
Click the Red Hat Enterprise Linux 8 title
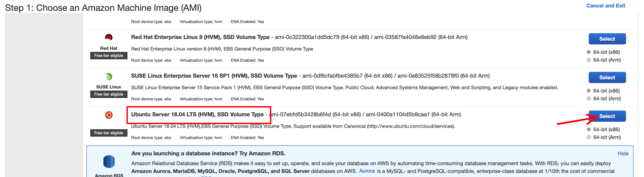tap(200, 37)
